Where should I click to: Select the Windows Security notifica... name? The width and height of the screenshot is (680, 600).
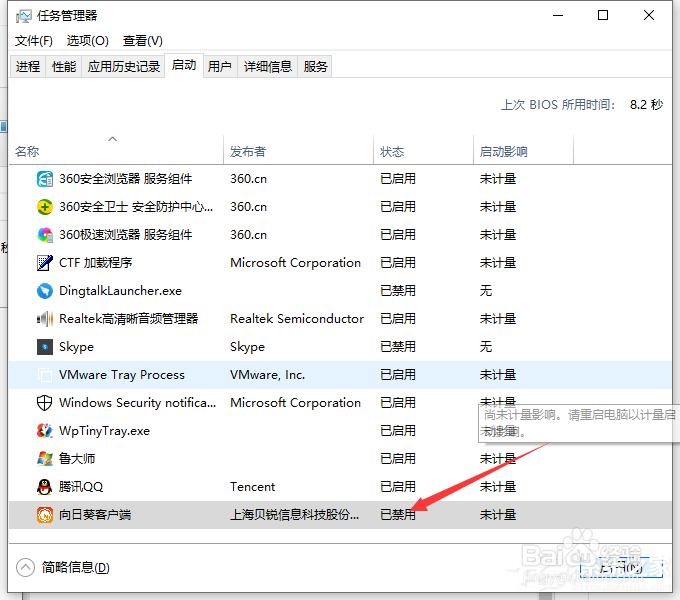(x=137, y=403)
